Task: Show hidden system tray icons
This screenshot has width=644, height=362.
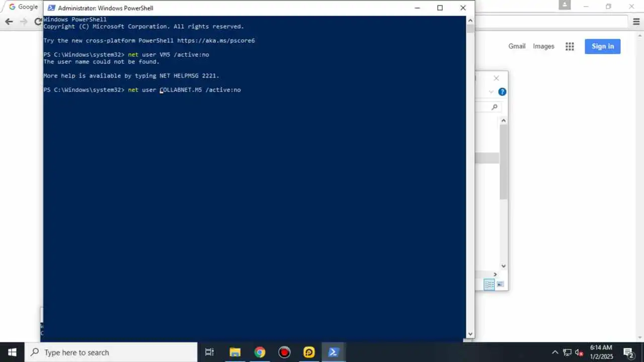Action: tap(555, 352)
